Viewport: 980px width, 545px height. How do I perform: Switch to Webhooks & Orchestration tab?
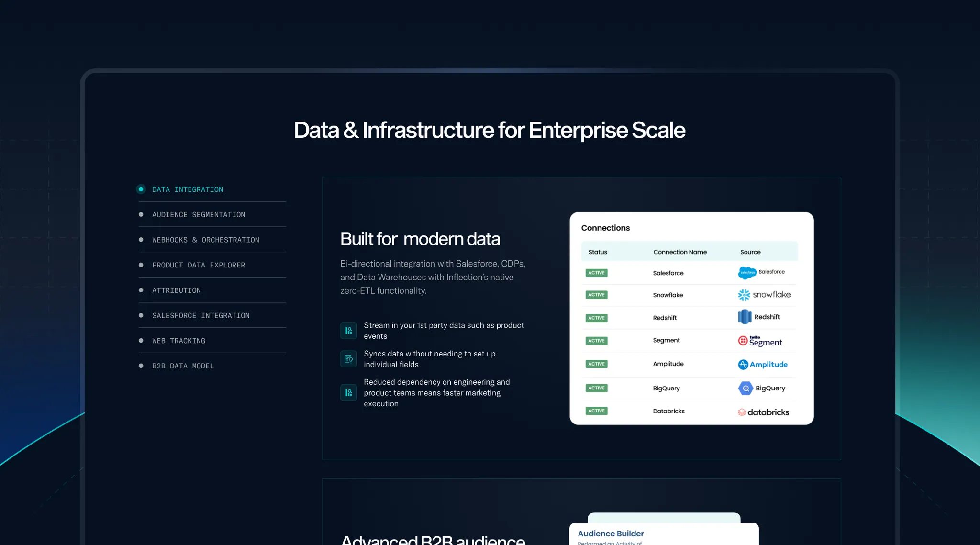206,240
